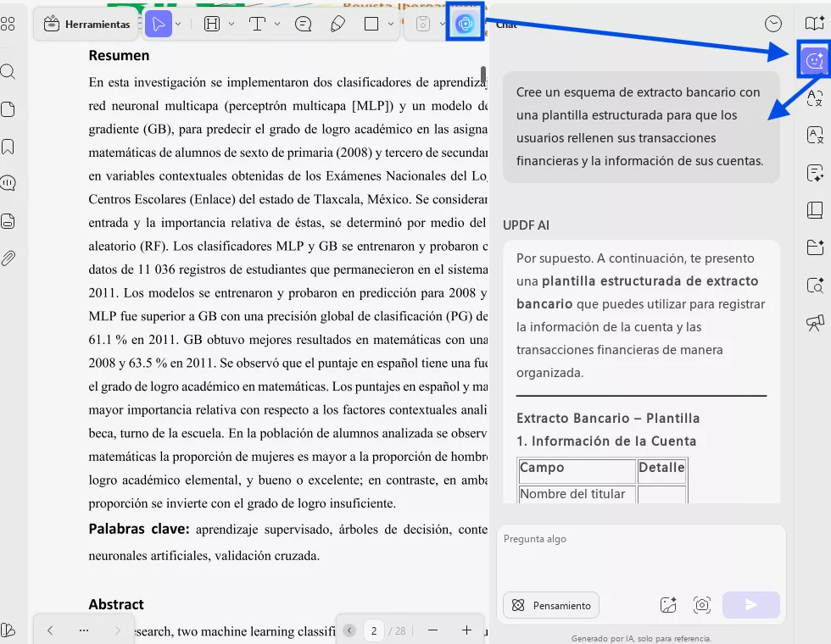Open the document fields panel icon
The width and height of the screenshot is (831, 644).
(x=8, y=221)
